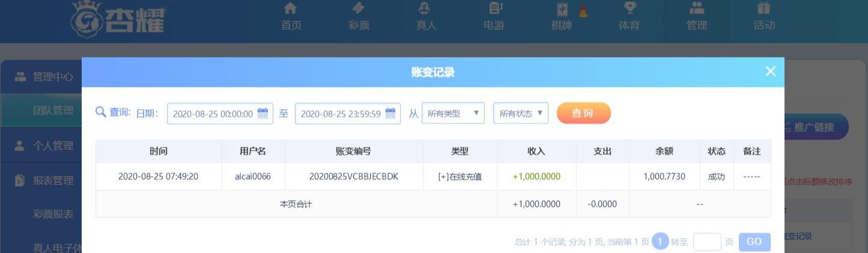Viewport: 868px width, 253px height.
Task: Open the end date calendar picker
Action: (x=390, y=113)
